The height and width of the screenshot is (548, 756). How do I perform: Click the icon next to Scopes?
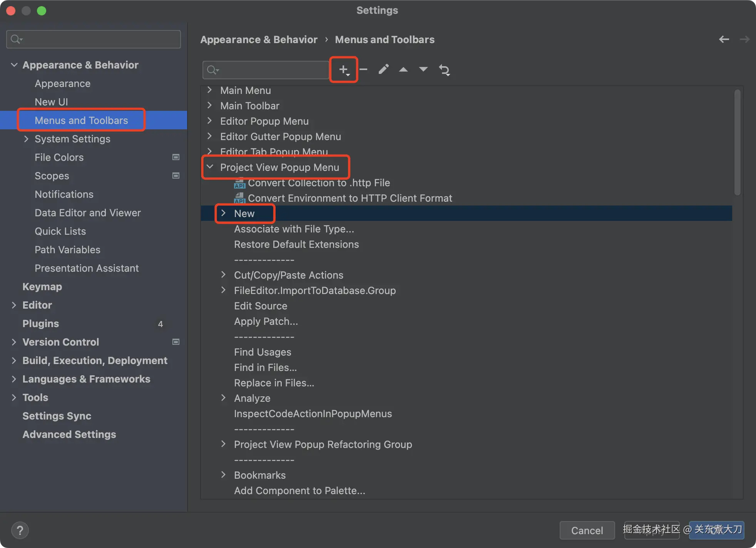click(176, 175)
